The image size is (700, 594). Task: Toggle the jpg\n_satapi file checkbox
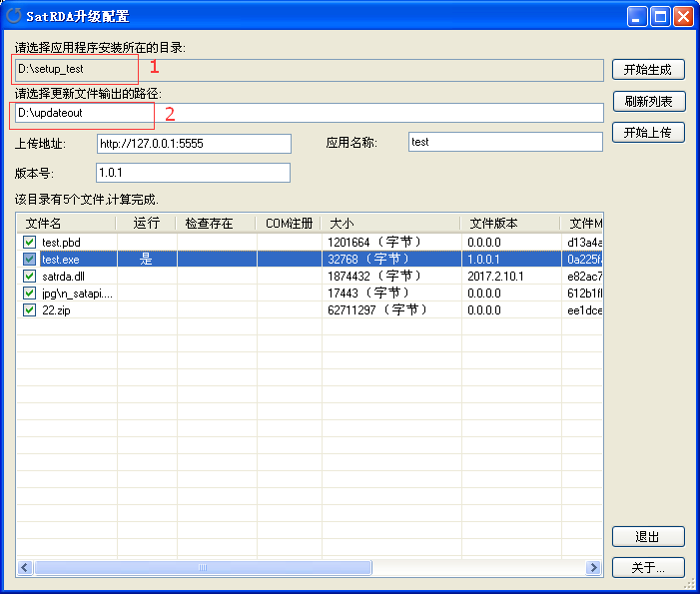(x=29, y=293)
